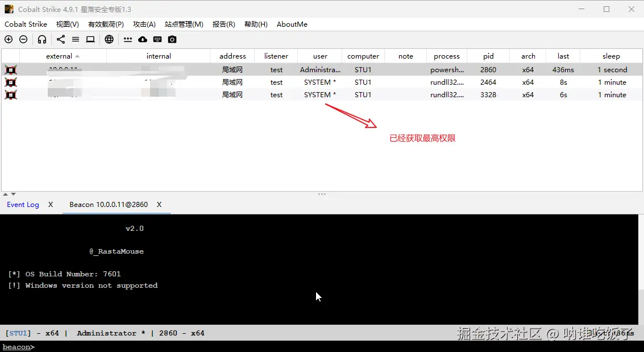Sort by the address column header
This screenshot has width=644, height=352.
coord(232,56)
